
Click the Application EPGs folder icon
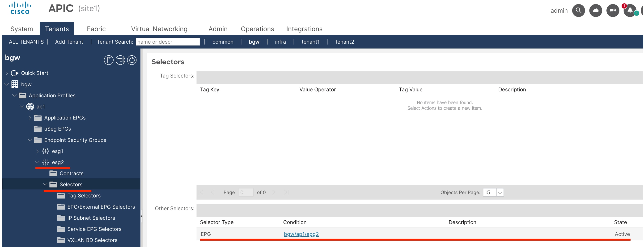click(x=38, y=118)
